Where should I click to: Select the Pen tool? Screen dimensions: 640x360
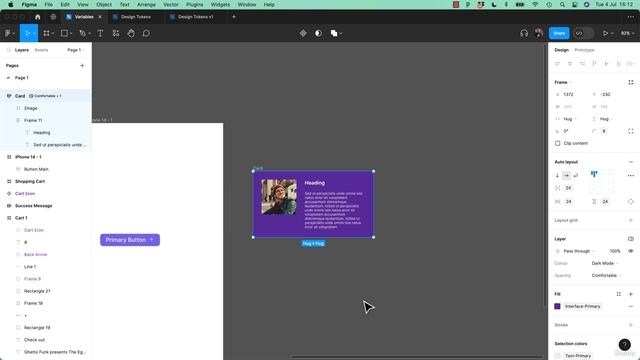(82, 33)
